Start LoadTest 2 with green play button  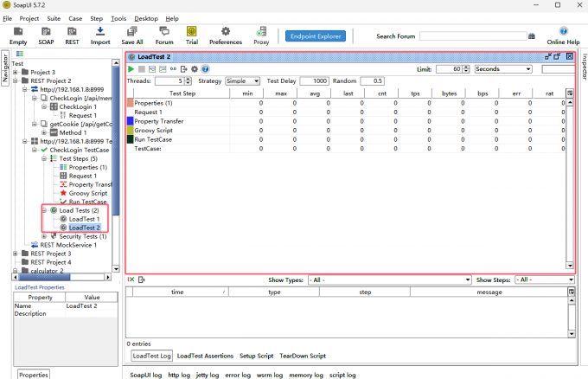[131, 69]
